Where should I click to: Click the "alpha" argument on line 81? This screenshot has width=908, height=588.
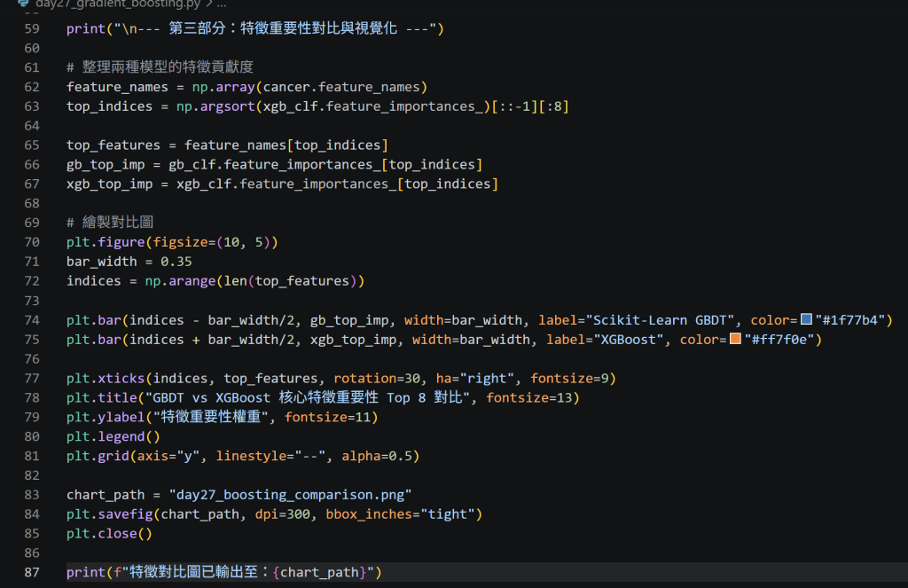click(361, 457)
